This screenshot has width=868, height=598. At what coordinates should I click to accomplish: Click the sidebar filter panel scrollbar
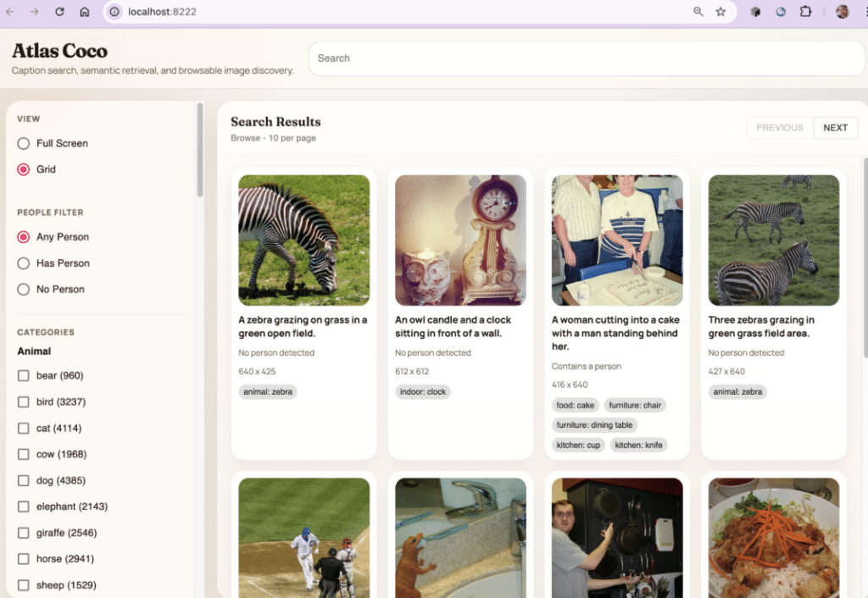[x=200, y=150]
